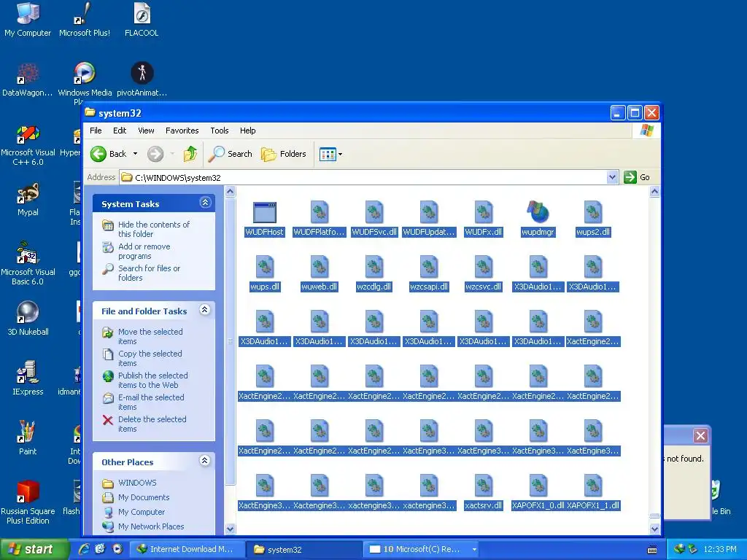This screenshot has height=560, width=747.
Task: Collapse the File and Folder Tasks panel
Action: tap(205, 309)
